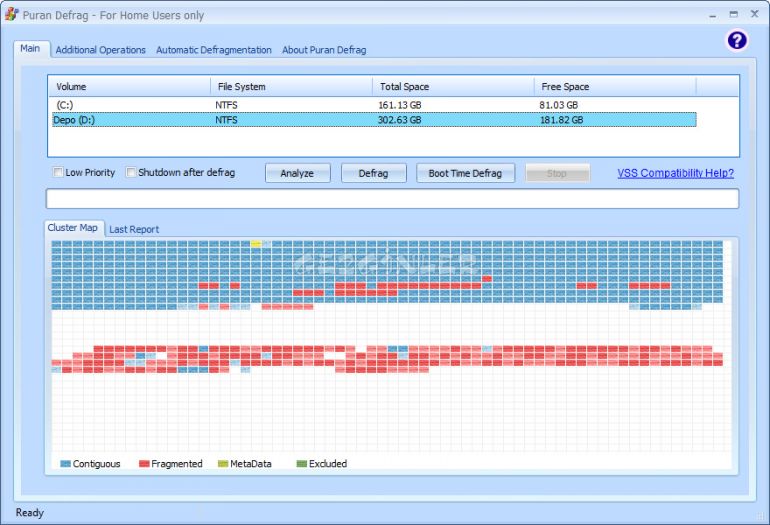Open the About Puran Defrag tab
Image resolution: width=770 pixels, height=525 pixels.
[324, 50]
